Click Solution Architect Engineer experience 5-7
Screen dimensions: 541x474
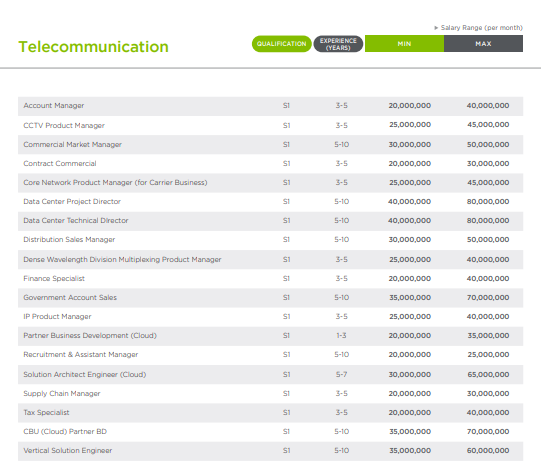pos(342,374)
